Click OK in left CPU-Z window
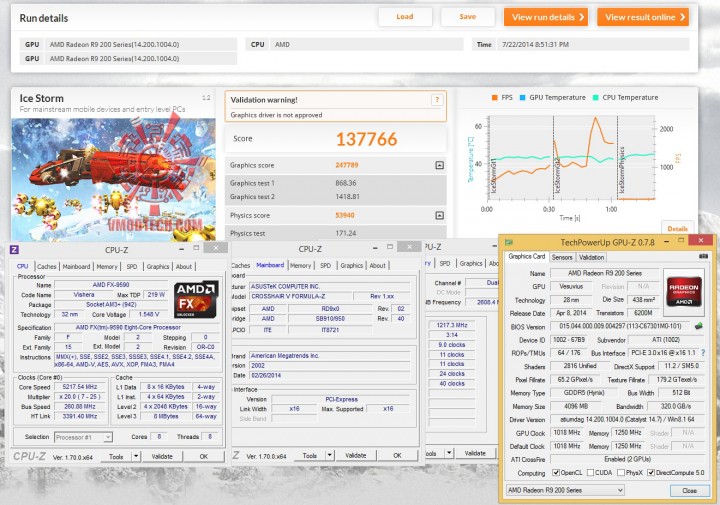The height and width of the screenshot is (505, 720). pos(204,456)
